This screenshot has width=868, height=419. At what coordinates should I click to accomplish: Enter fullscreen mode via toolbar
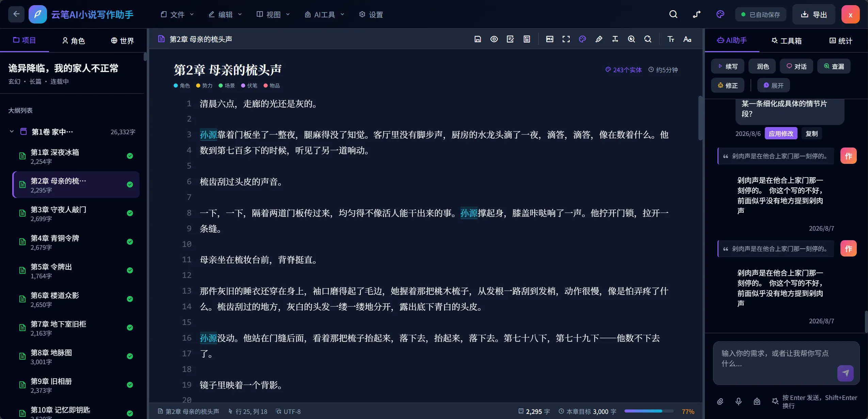pyautogui.click(x=566, y=39)
